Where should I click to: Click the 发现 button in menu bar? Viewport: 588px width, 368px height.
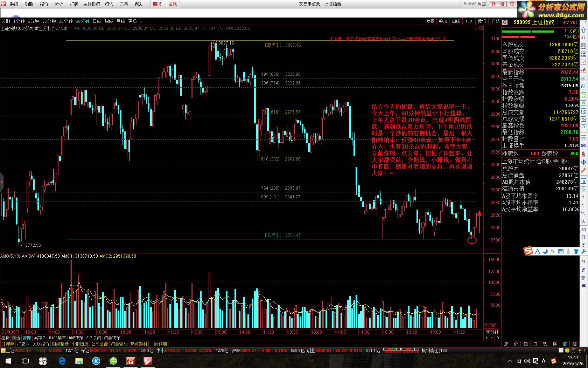pyautogui.click(x=173, y=4)
